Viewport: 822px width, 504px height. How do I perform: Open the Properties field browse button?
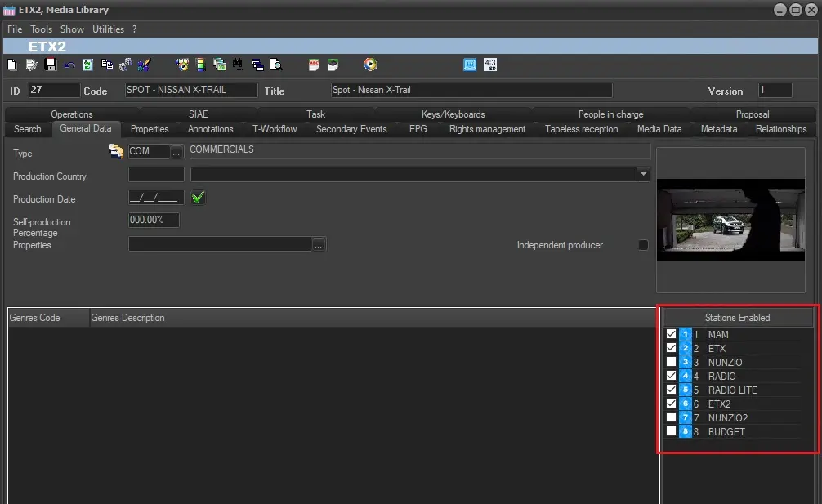coord(319,244)
